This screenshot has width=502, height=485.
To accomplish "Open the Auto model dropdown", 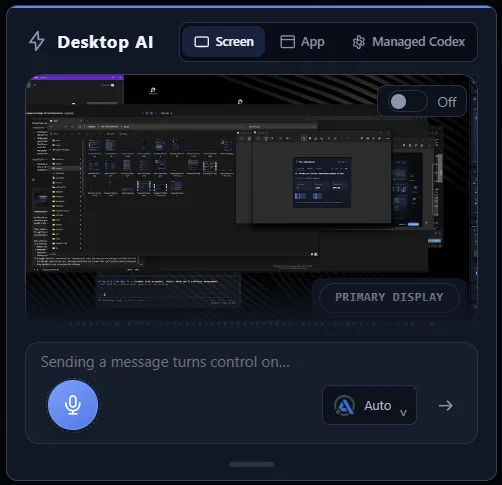I will coord(369,405).
